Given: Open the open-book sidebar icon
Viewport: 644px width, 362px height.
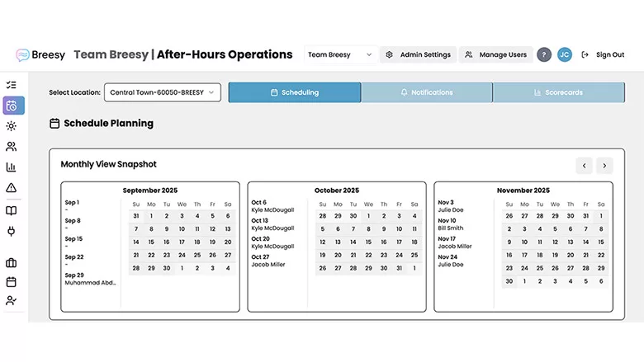Looking at the screenshot, I should 11,211.
